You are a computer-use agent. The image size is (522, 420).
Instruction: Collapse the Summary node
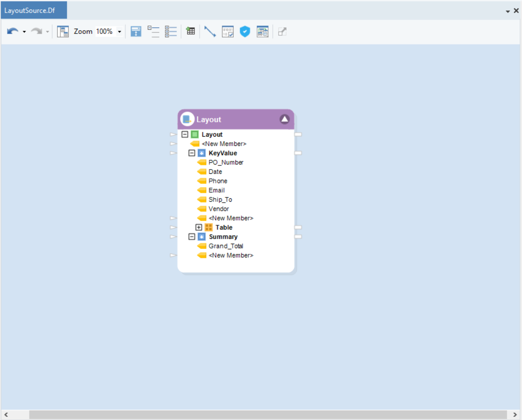point(192,237)
